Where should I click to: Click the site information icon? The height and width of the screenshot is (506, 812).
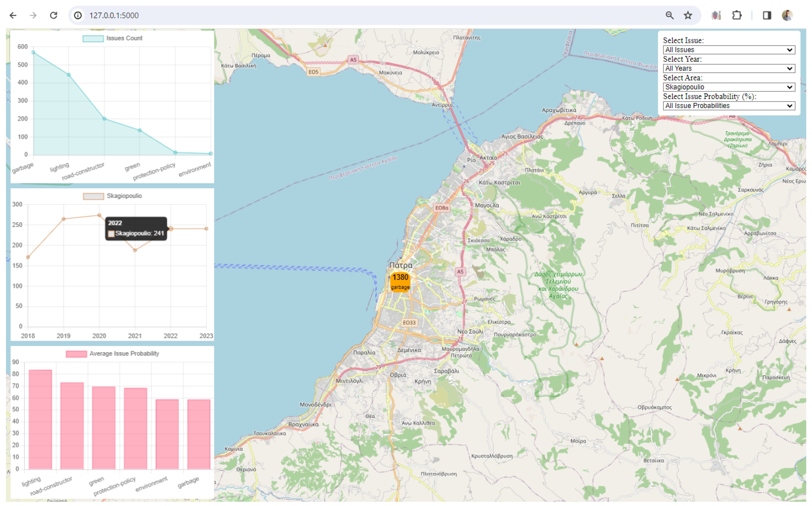[x=78, y=15]
